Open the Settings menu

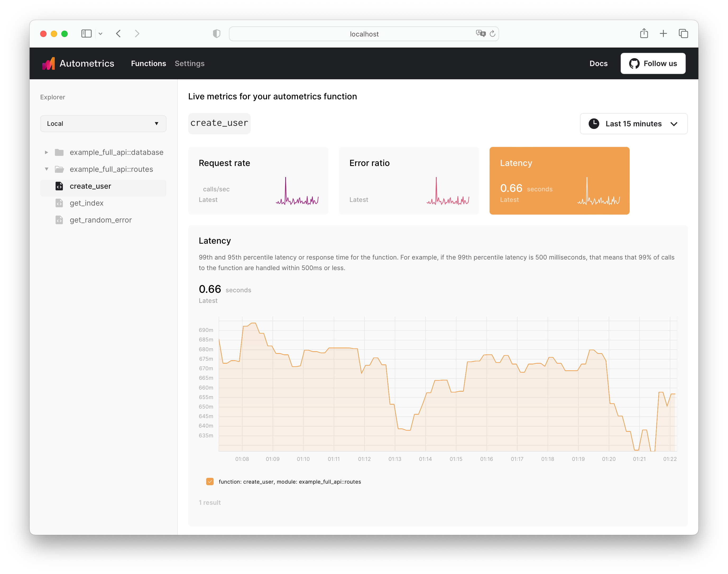click(189, 63)
